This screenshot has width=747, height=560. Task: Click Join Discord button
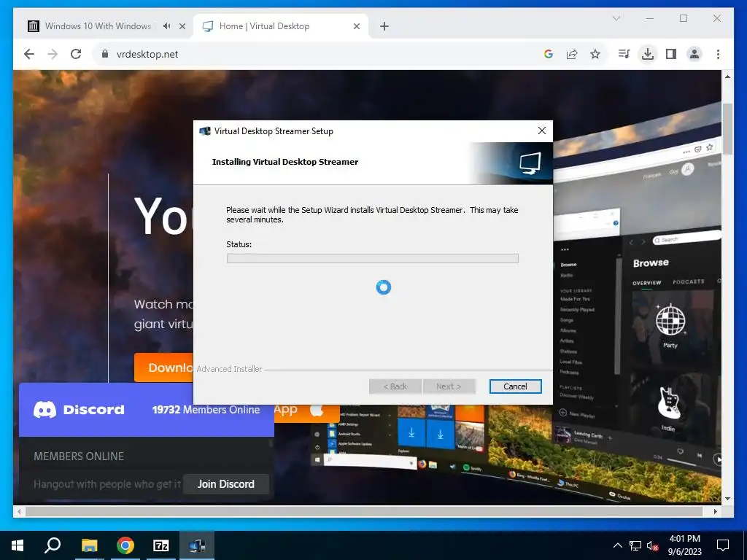click(x=226, y=484)
